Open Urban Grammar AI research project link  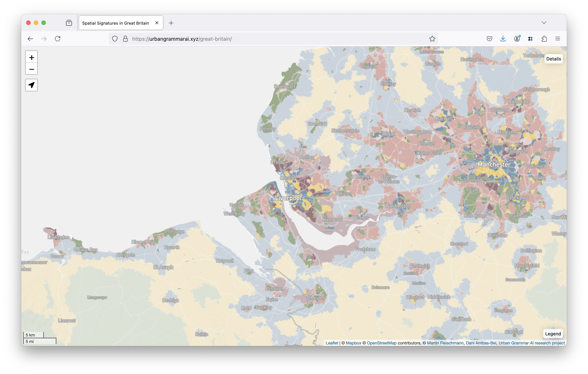pyautogui.click(x=531, y=343)
